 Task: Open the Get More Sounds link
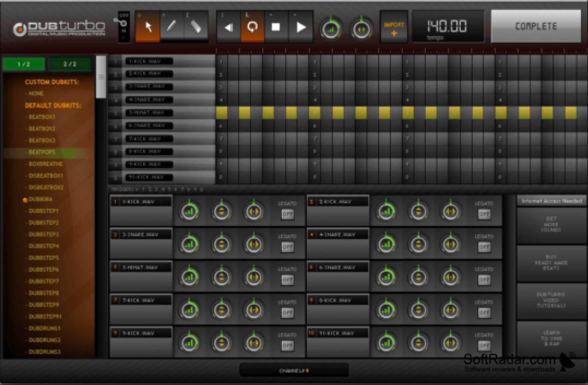(x=551, y=224)
